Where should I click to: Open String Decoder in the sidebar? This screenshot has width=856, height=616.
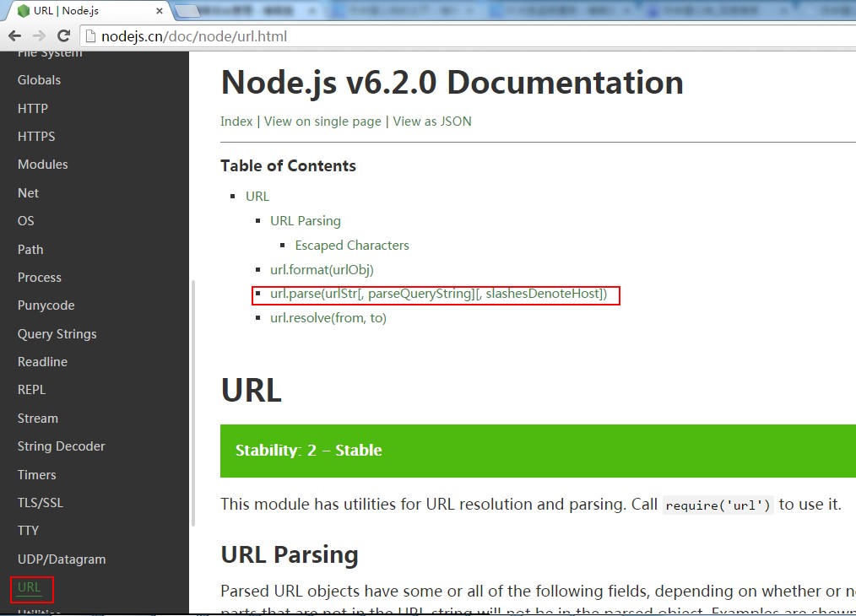61,446
